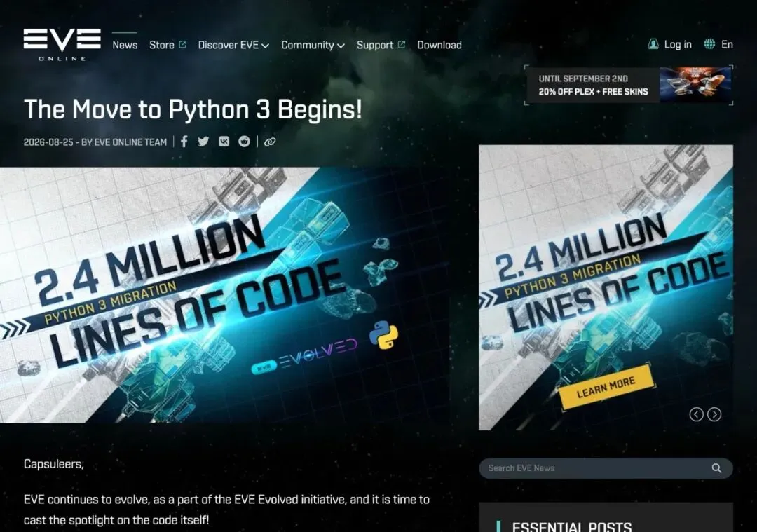
Task: Share article on Twitter
Action: (203, 142)
